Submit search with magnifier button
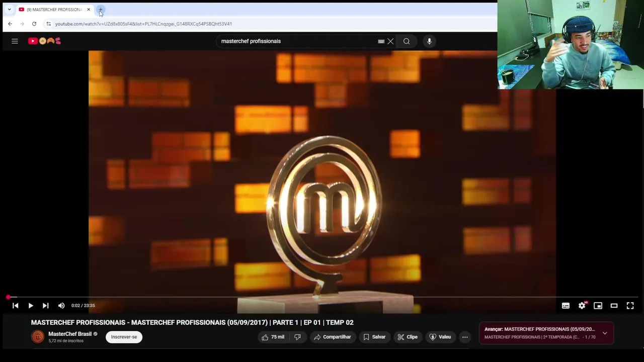644x362 pixels. click(x=407, y=41)
